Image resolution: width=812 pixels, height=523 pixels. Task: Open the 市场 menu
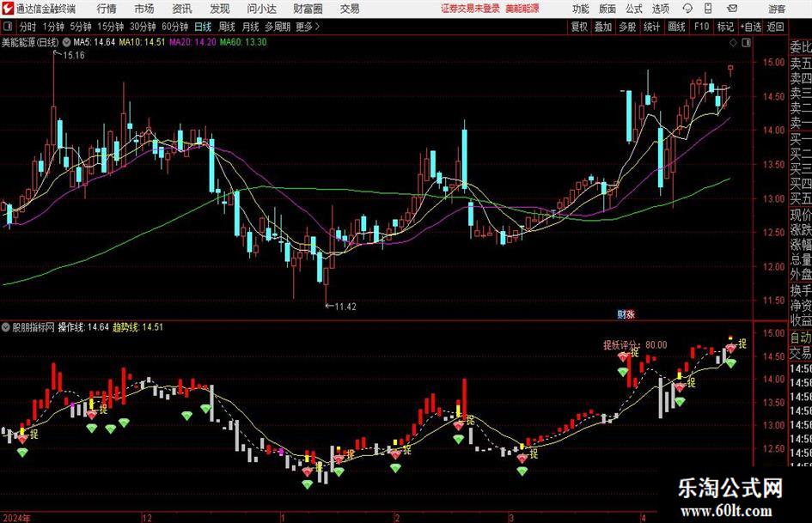click(144, 9)
